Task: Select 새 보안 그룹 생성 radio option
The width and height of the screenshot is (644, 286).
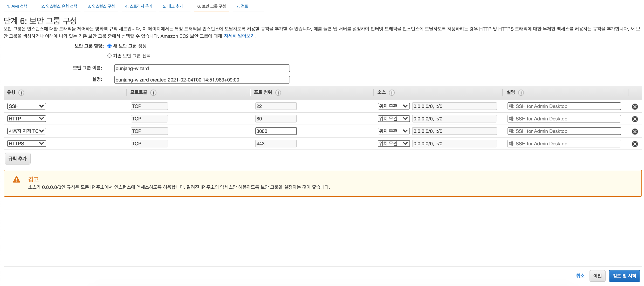Action: click(x=109, y=46)
